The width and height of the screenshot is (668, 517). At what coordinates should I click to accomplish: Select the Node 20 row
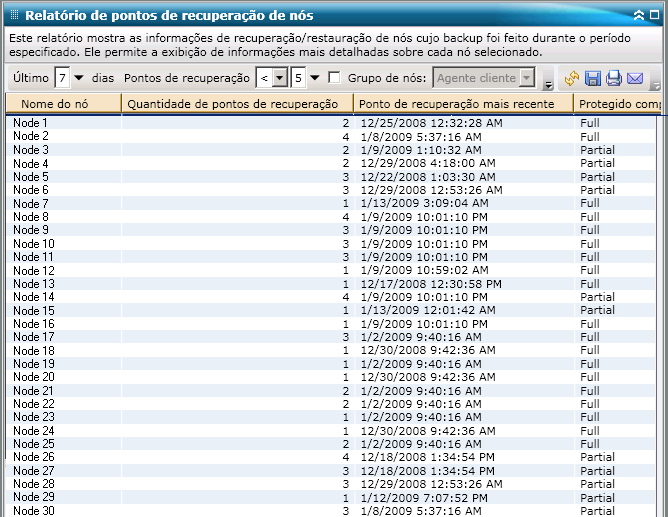331,377
